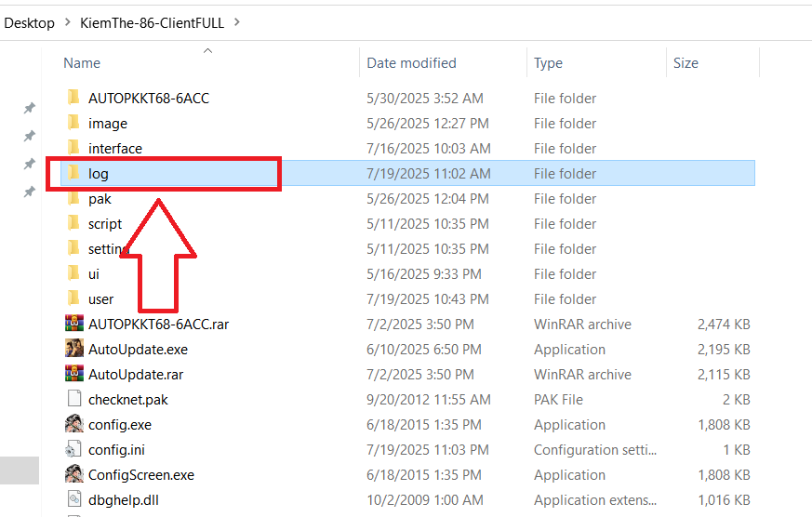Select the AutoUpdate.rar archive icon
The width and height of the screenshot is (812, 517).
[74, 375]
